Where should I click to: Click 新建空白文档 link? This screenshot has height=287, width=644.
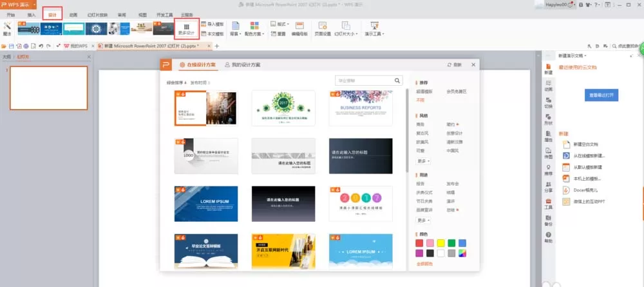coord(585,144)
